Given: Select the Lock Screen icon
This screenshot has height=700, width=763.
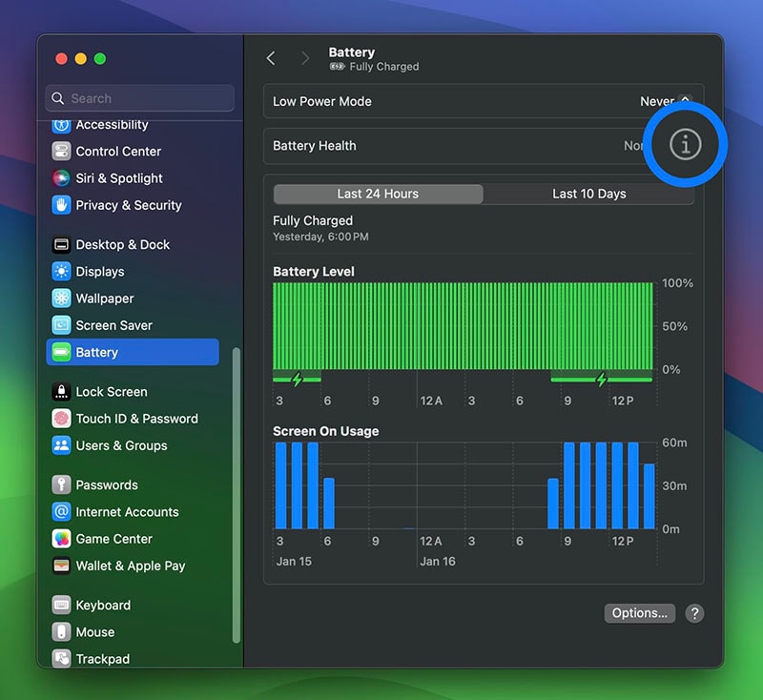Looking at the screenshot, I should point(61,392).
